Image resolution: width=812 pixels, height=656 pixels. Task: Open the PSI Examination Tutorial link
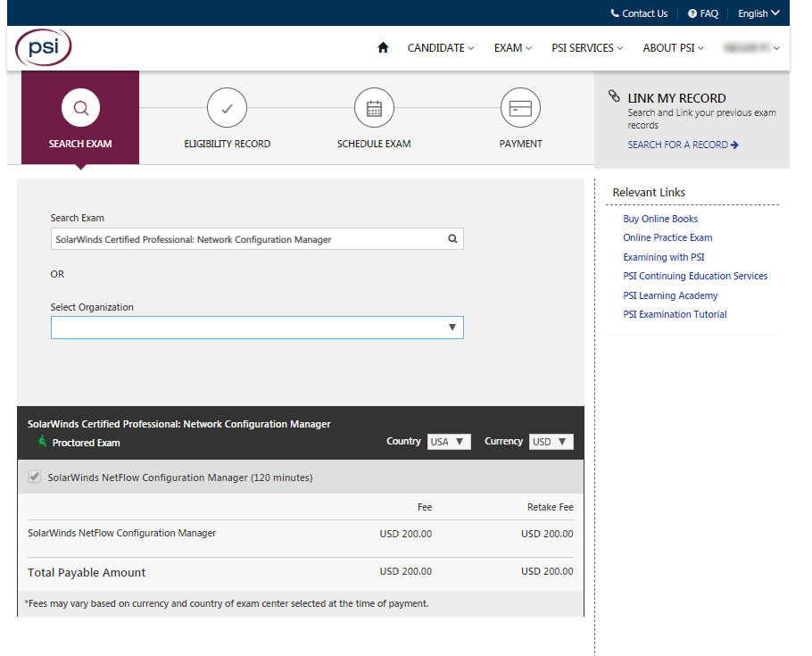[675, 314]
